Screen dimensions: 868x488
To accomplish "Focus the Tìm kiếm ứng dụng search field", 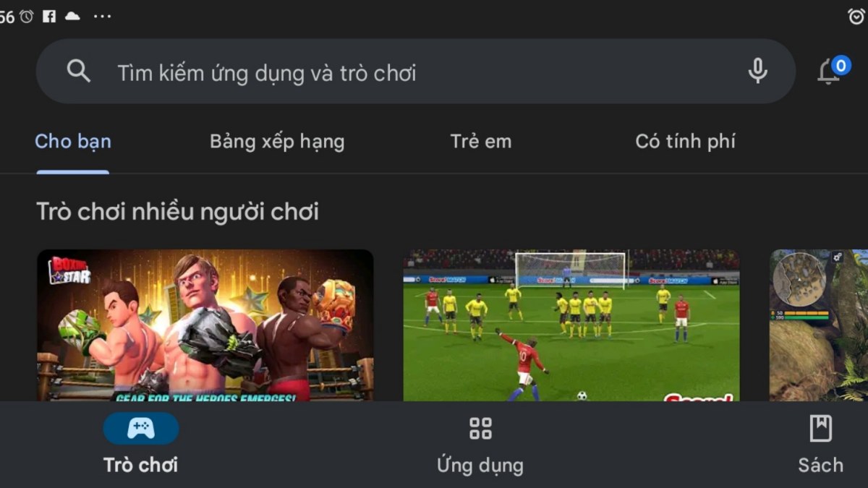I will pyautogui.click(x=416, y=71).
